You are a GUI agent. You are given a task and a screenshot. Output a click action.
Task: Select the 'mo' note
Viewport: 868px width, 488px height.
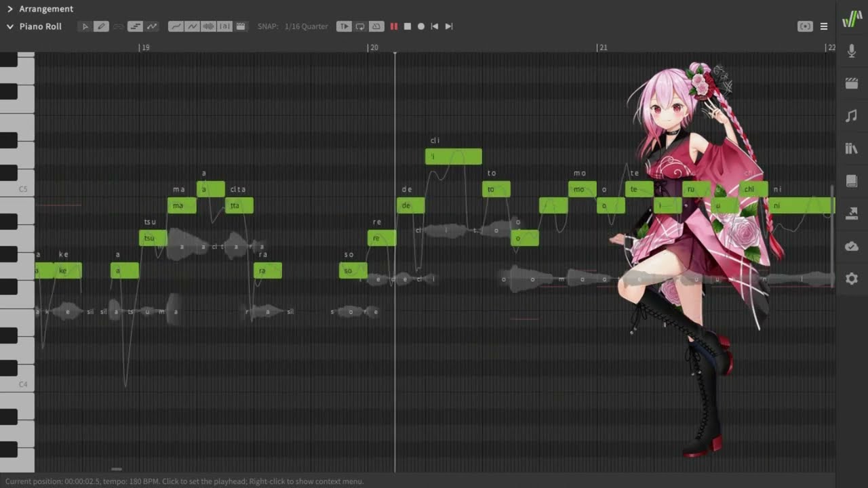coord(582,189)
